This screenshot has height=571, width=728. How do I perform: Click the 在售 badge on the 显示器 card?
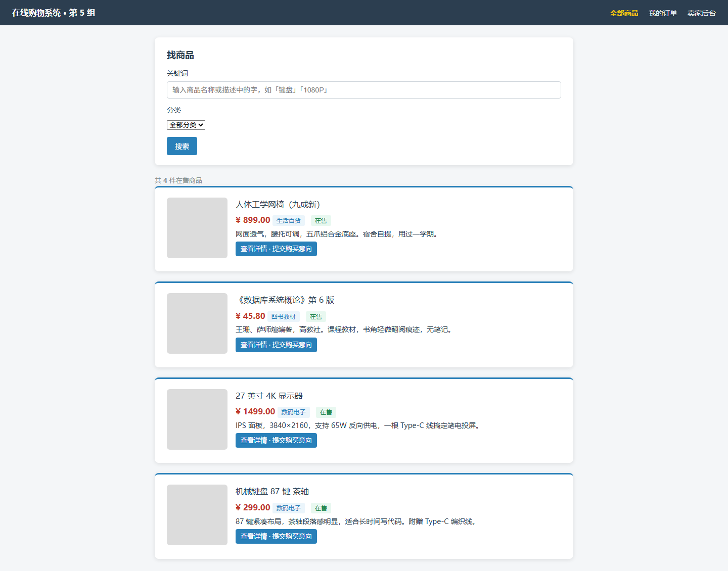(326, 412)
